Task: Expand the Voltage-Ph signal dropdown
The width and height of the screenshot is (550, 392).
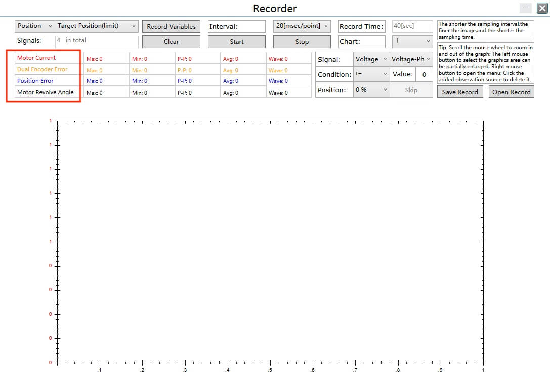Action: coord(411,59)
